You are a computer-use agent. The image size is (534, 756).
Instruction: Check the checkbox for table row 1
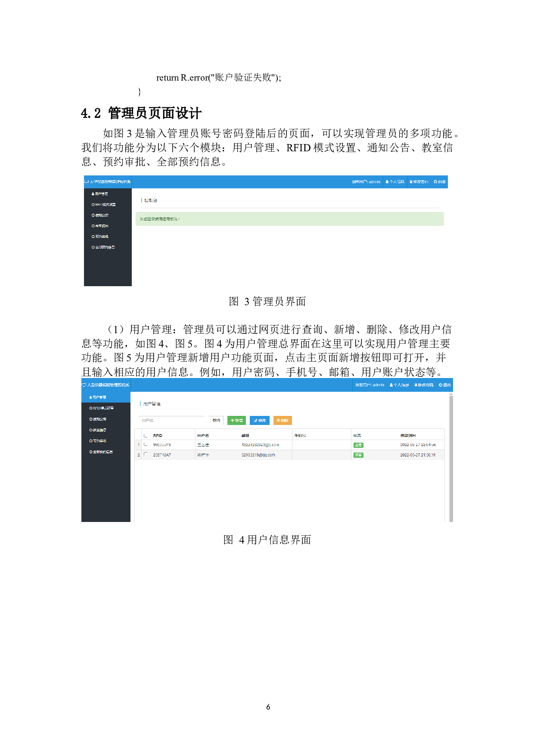146,444
